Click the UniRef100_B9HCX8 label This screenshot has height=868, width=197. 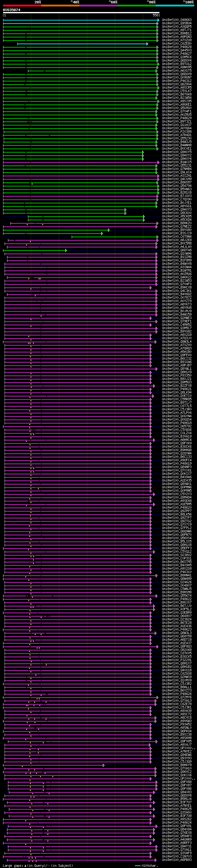coord(177,287)
